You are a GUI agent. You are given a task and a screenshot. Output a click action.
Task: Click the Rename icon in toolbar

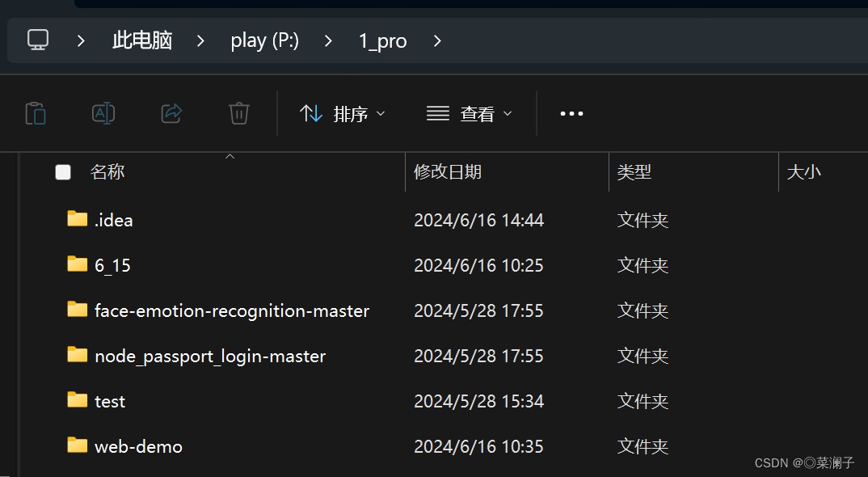pos(103,113)
